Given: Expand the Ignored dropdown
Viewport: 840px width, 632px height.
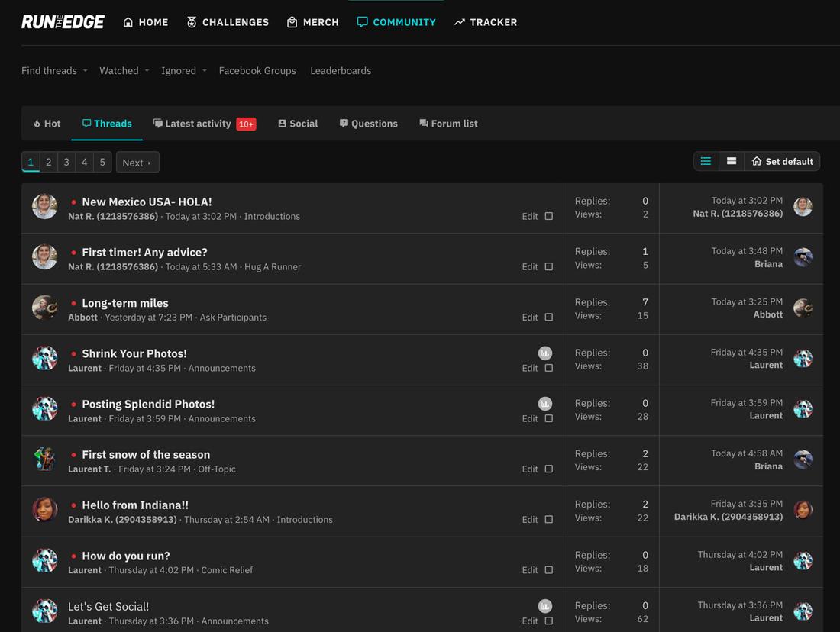Looking at the screenshot, I should [x=183, y=70].
